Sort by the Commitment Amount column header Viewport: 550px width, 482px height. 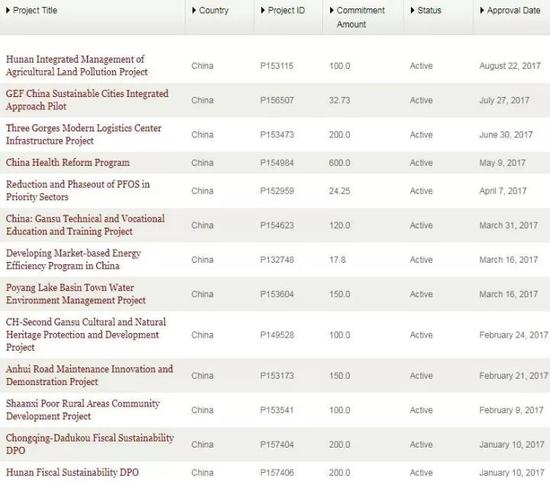(x=357, y=17)
